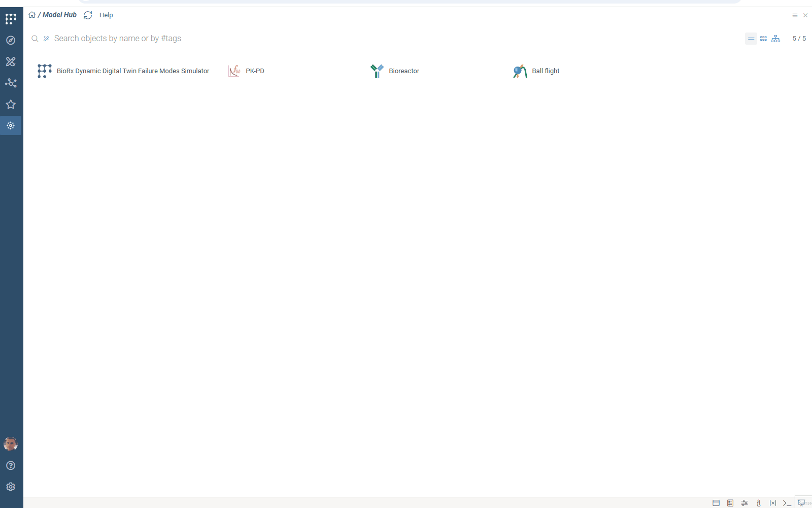The image size is (812, 508).
Task: Open the hamburger menu at top right
Action: 795,15
